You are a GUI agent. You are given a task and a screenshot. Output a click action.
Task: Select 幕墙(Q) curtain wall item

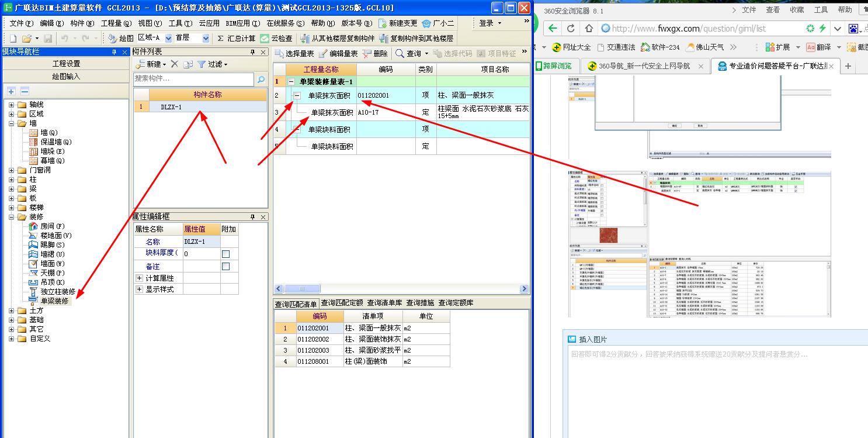coord(47,161)
